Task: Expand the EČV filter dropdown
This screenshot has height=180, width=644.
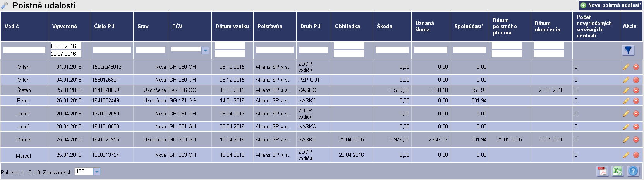Action: 205,50
